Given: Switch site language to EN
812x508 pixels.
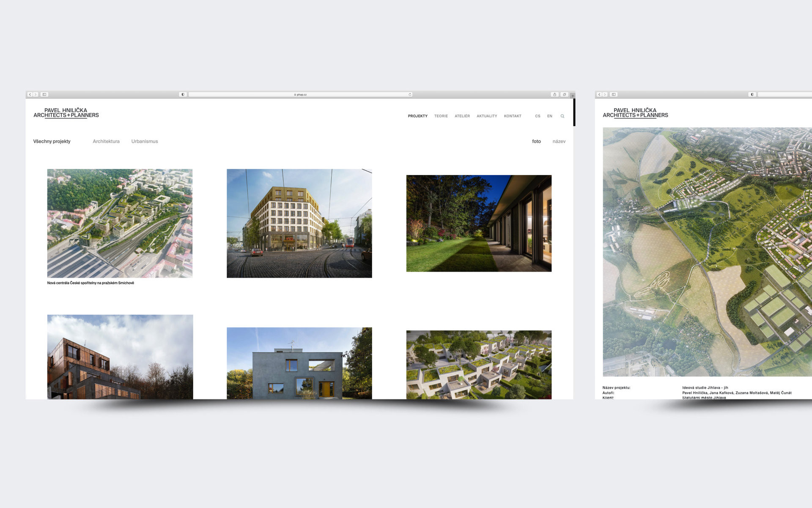Looking at the screenshot, I should point(549,116).
